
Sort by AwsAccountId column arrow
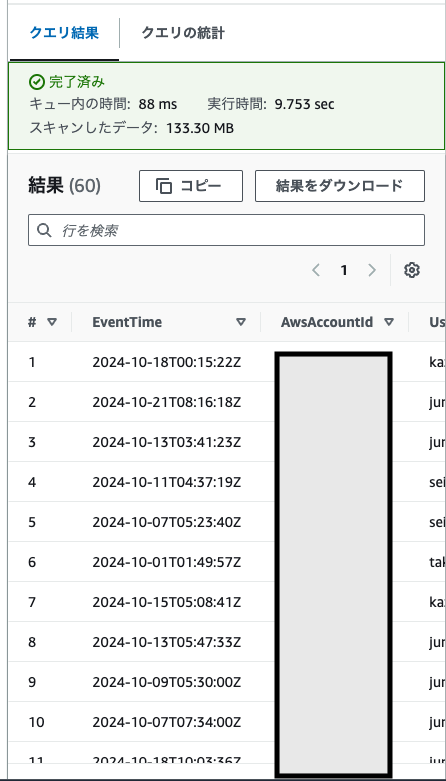pyautogui.click(x=389, y=322)
